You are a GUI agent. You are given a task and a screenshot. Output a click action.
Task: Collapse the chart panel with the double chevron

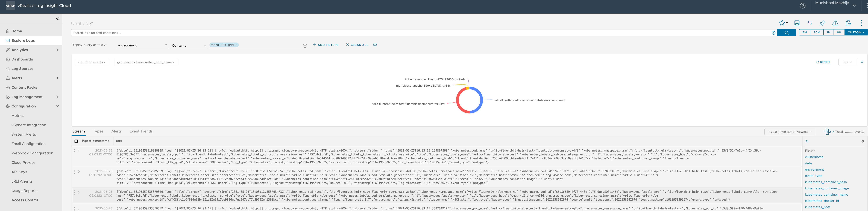tap(862, 62)
